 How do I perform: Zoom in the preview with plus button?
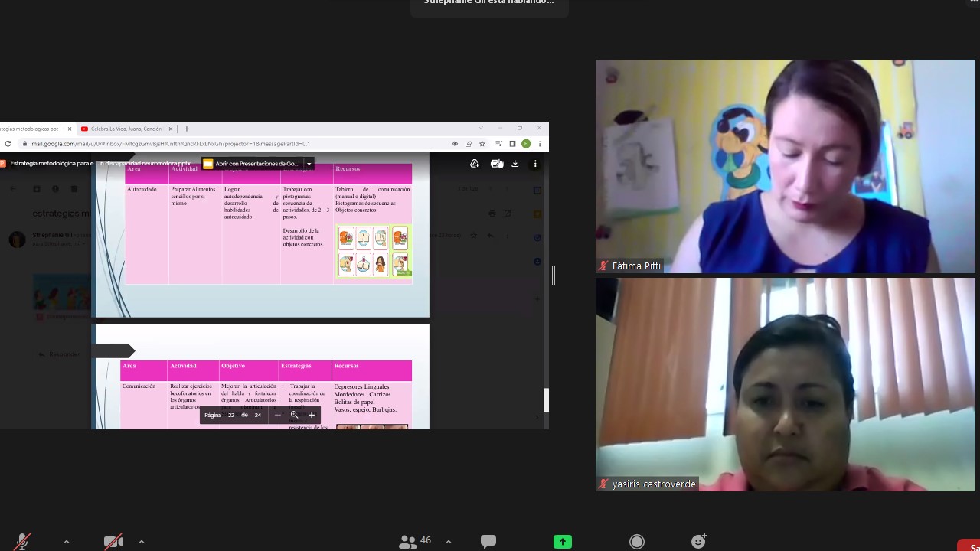tap(312, 415)
